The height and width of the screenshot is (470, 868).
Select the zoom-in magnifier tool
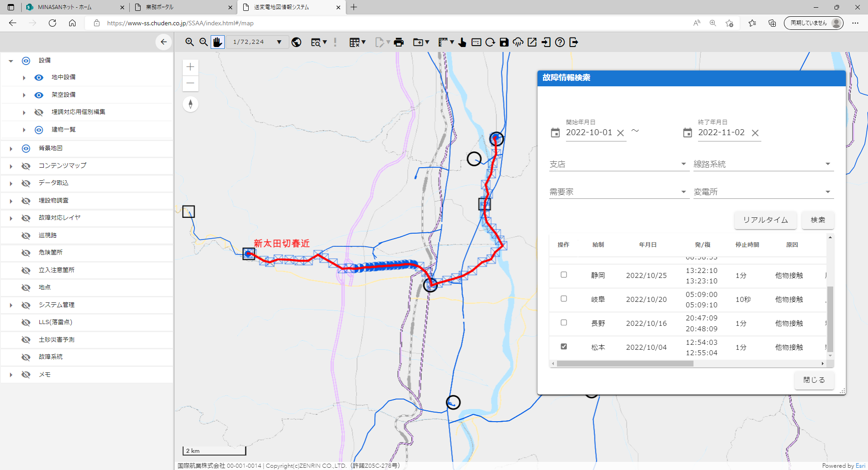coord(189,42)
